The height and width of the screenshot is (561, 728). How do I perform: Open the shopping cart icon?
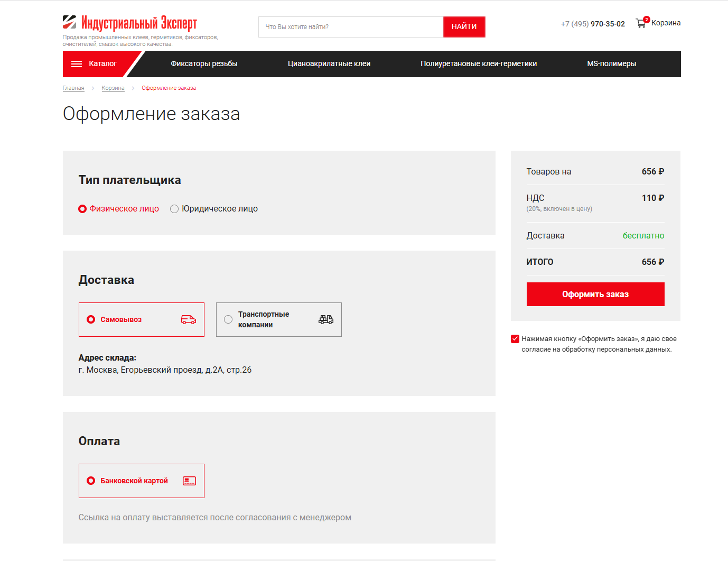[x=641, y=23]
